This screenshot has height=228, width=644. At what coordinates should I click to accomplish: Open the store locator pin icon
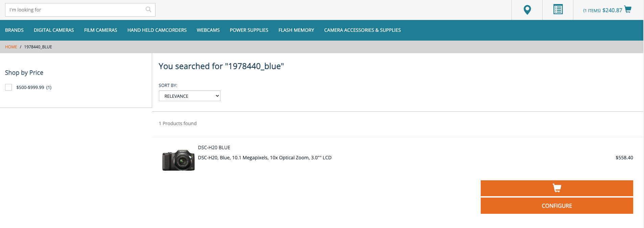527,10
